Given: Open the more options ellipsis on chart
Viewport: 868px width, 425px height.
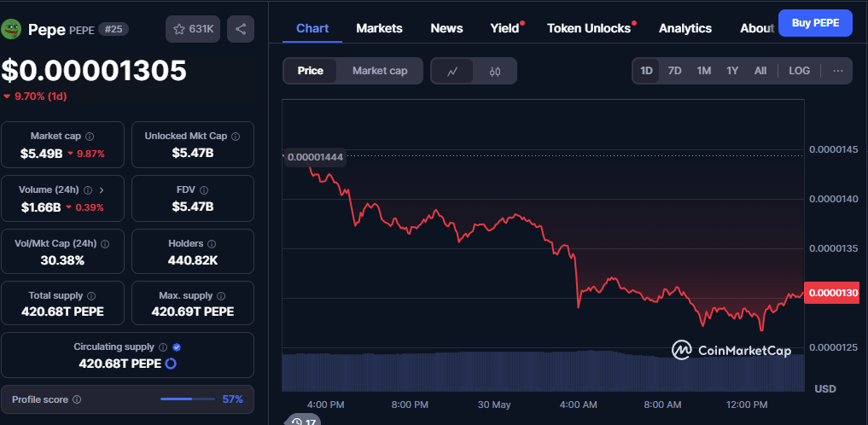Looking at the screenshot, I should [x=838, y=71].
